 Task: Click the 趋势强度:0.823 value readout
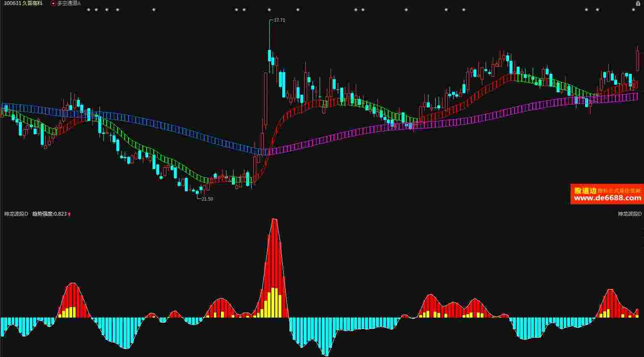coord(49,214)
